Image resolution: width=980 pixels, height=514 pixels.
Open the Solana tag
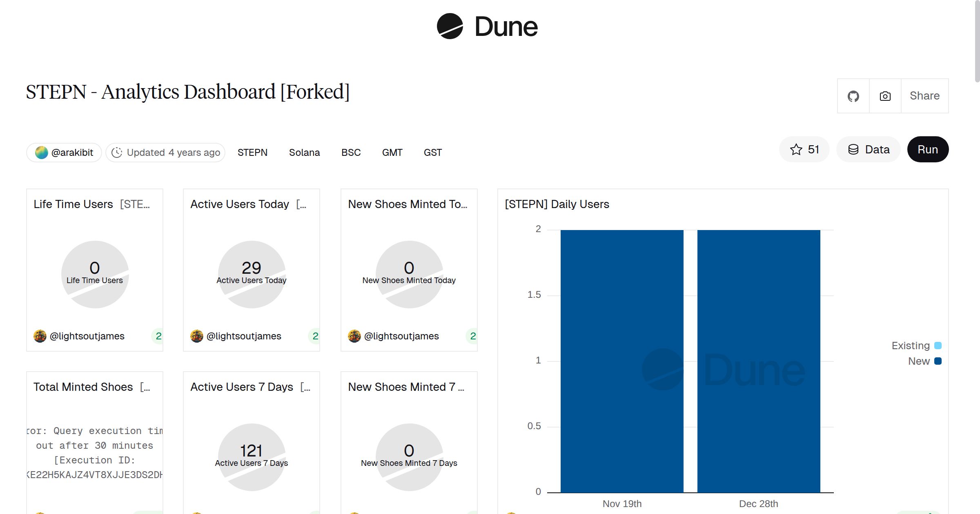pyautogui.click(x=304, y=152)
